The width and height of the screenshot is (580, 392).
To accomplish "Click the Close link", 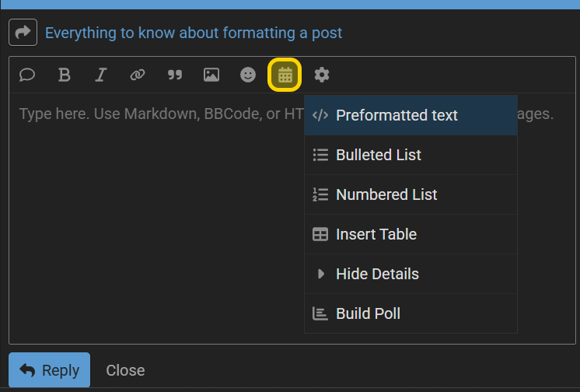I will pyautogui.click(x=125, y=370).
